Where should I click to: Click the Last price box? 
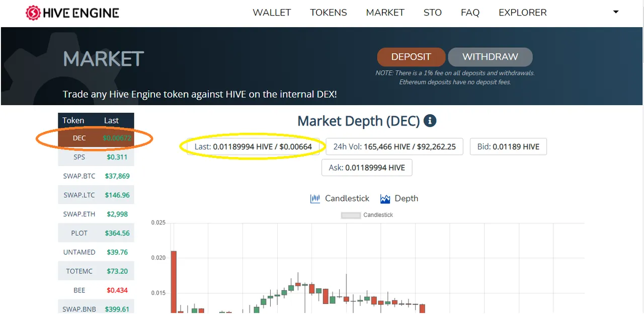click(x=253, y=147)
